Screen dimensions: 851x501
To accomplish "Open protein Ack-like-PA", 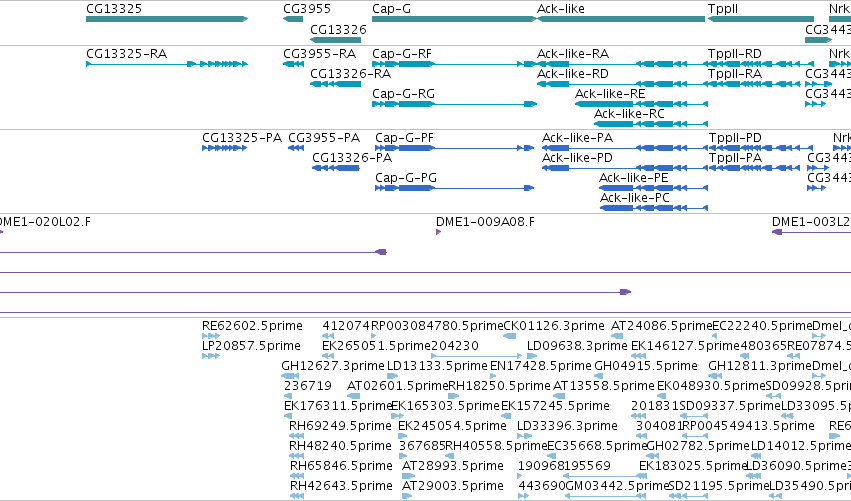I will (577, 137).
